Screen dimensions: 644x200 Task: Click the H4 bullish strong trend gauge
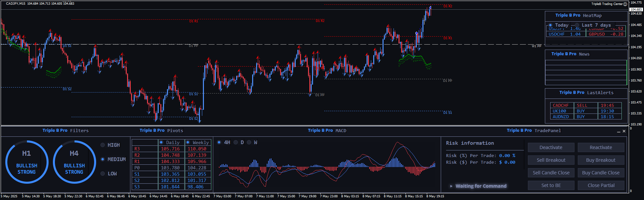coord(74,162)
